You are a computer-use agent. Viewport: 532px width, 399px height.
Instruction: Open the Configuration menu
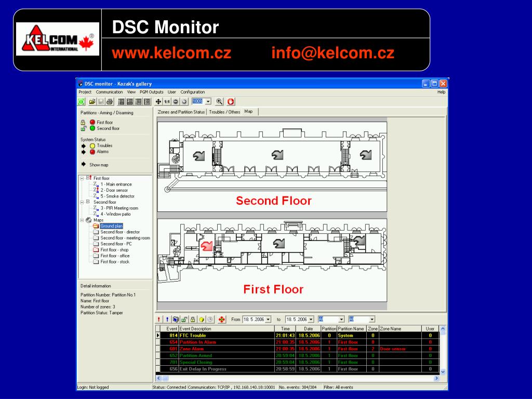tap(192, 92)
